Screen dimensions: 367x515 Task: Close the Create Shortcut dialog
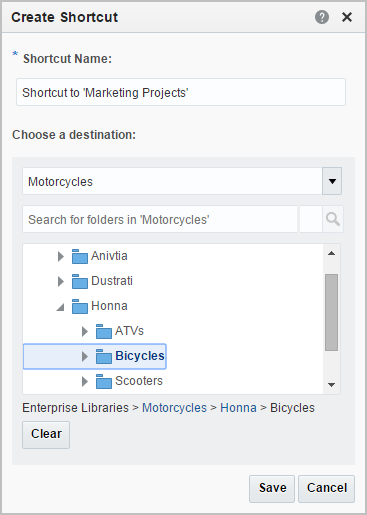coord(347,17)
